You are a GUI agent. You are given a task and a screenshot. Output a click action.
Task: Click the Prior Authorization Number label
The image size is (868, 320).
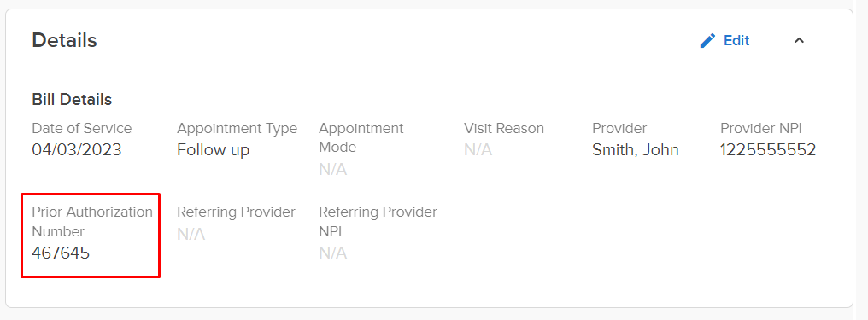coord(92,222)
